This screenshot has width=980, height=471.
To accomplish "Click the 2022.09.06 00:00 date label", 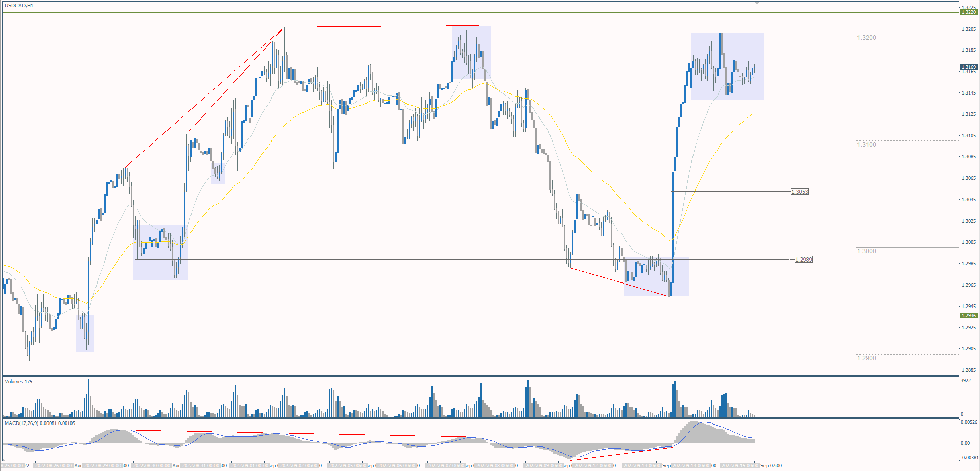I will [x=397, y=466].
